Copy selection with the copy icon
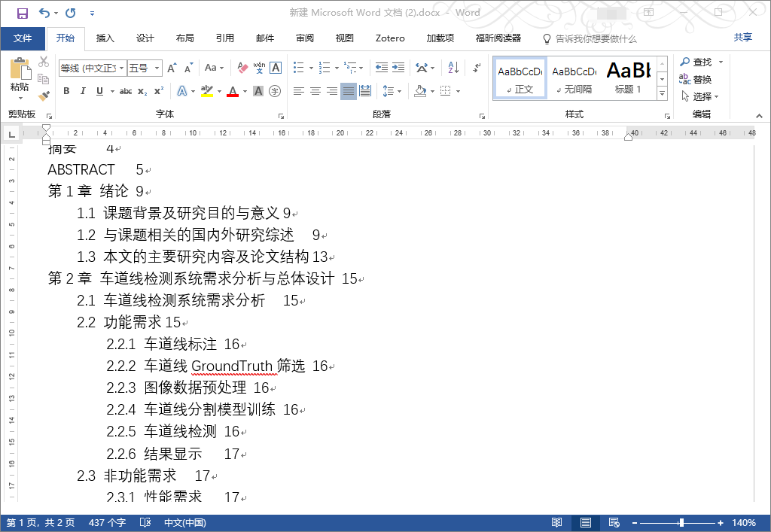The width and height of the screenshot is (771, 532). pos(44,78)
